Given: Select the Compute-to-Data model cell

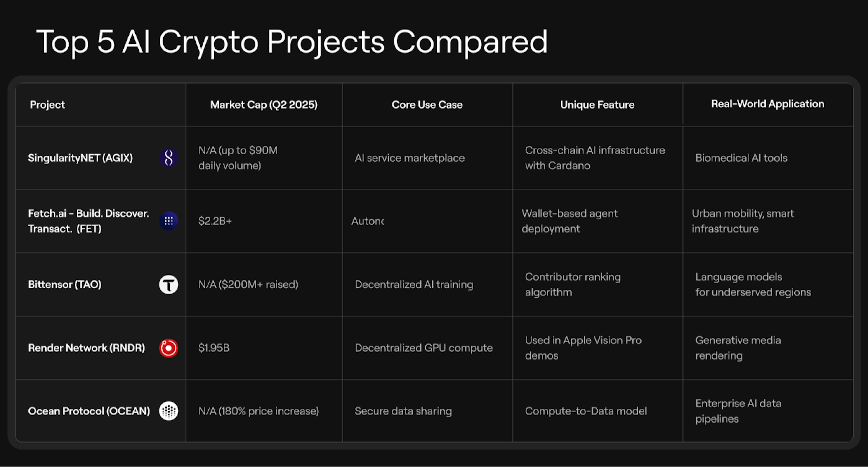Looking at the screenshot, I should coord(586,411).
